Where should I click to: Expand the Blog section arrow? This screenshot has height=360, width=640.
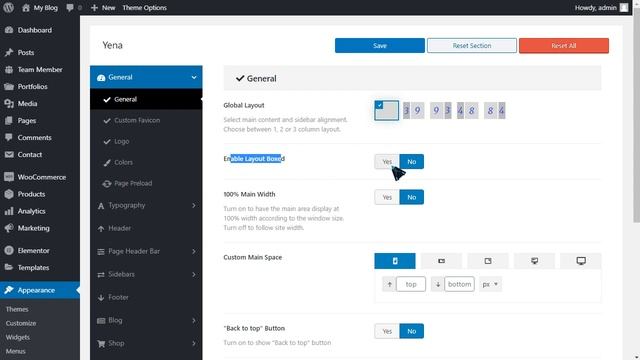point(194,320)
